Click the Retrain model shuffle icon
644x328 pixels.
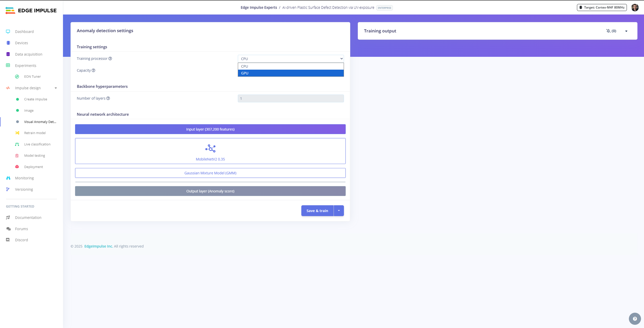click(17, 133)
